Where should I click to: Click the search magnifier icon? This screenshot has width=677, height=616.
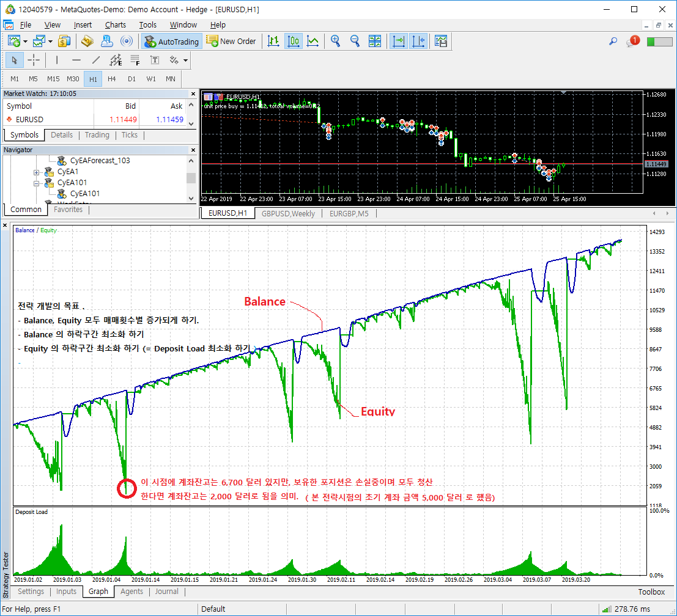coord(613,42)
